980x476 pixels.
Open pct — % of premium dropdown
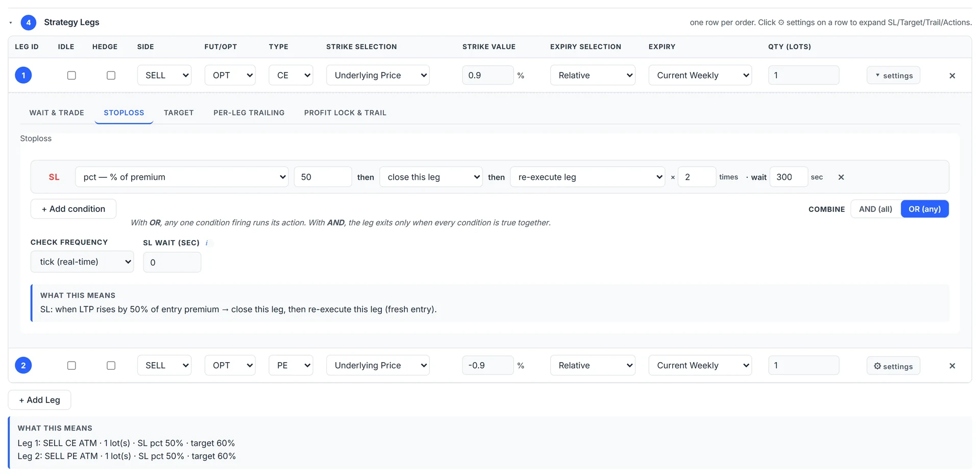click(x=182, y=177)
